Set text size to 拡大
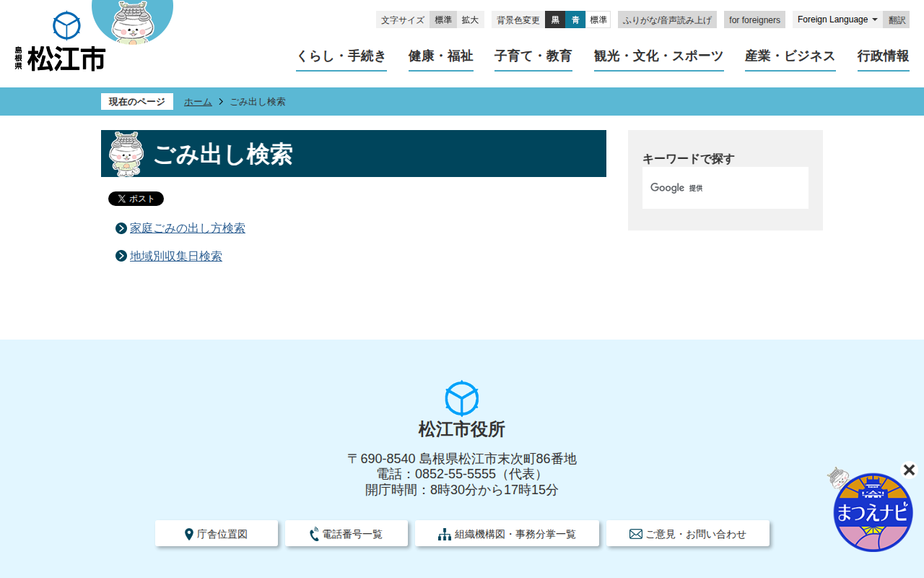This screenshot has width=924, height=578. click(x=470, y=20)
